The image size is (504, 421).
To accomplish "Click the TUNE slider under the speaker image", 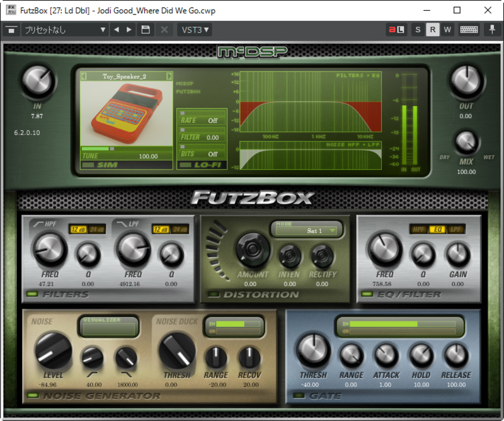I will (x=126, y=149).
